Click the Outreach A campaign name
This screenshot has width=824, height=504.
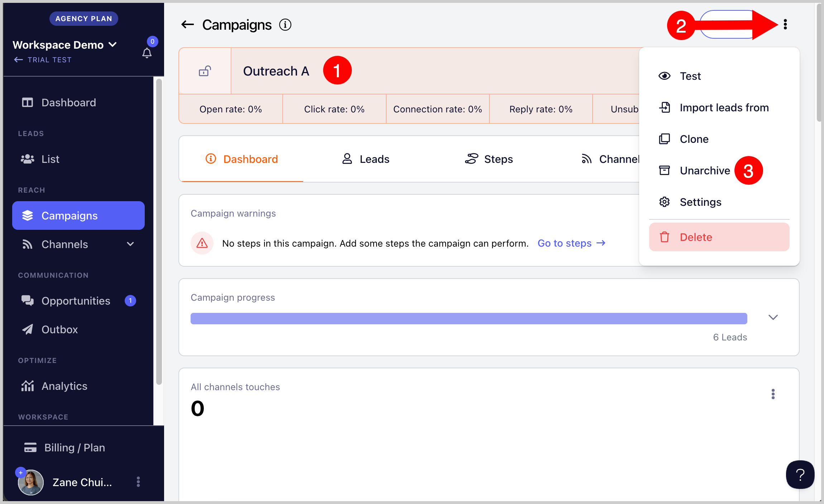tap(276, 71)
